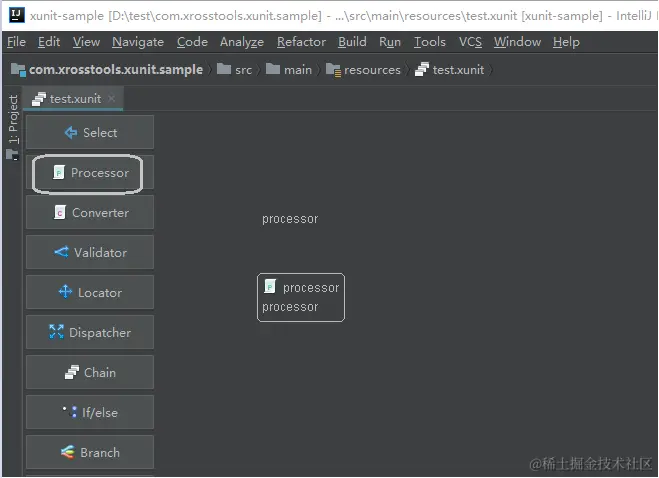Select the Branch palette tool

(x=90, y=452)
